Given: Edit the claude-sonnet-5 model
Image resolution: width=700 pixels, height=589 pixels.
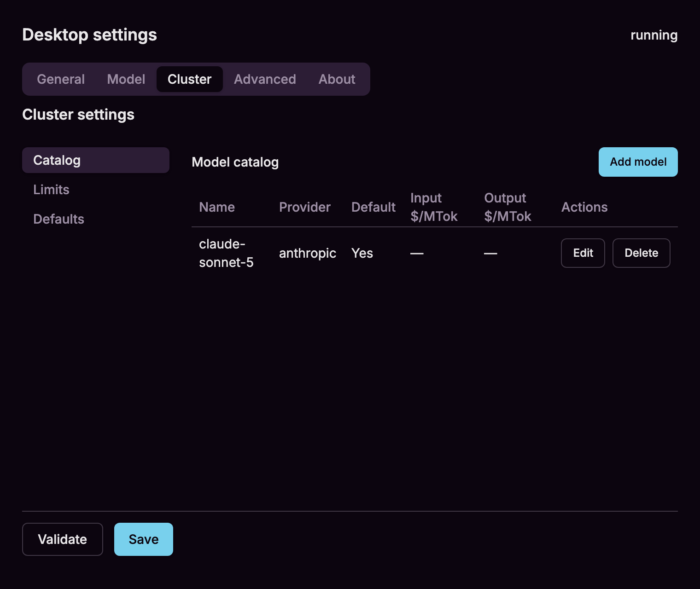Looking at the screenshot, I should (x=583, y=253).
